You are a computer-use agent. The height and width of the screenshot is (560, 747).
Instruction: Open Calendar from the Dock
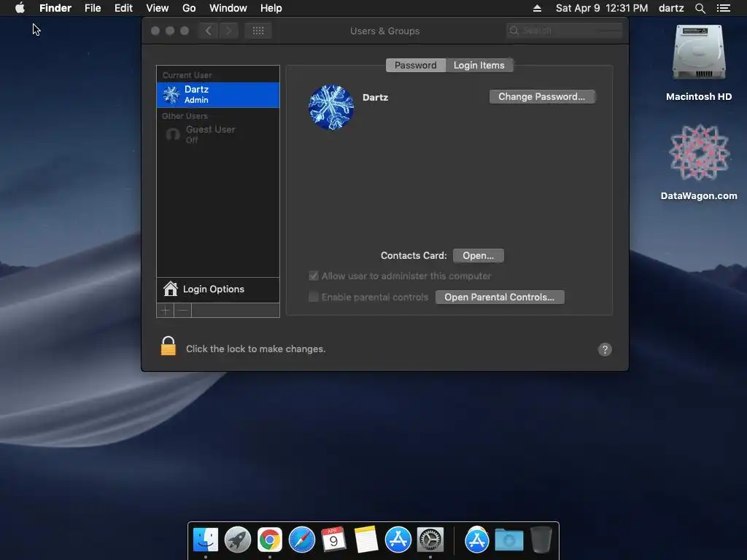333,540
